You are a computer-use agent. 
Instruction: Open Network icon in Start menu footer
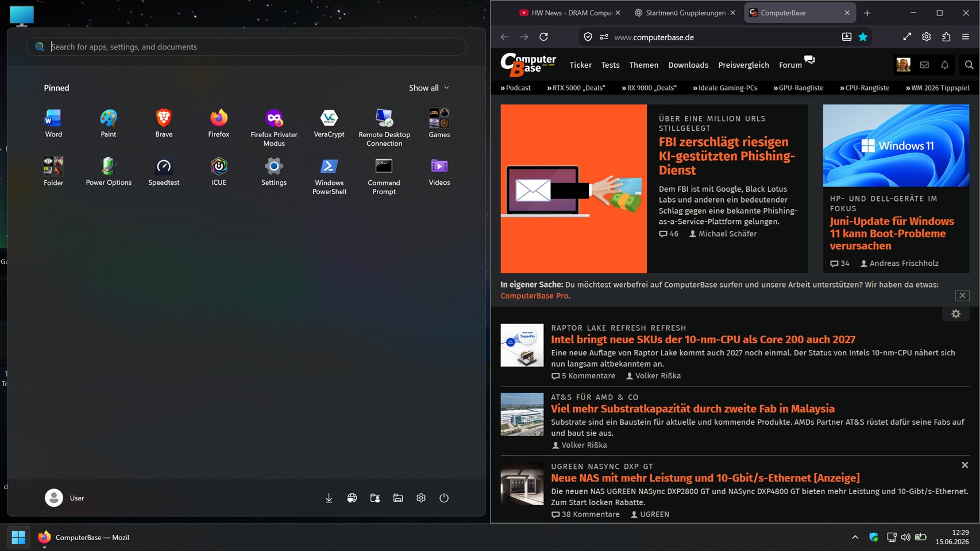click(352, 498)
